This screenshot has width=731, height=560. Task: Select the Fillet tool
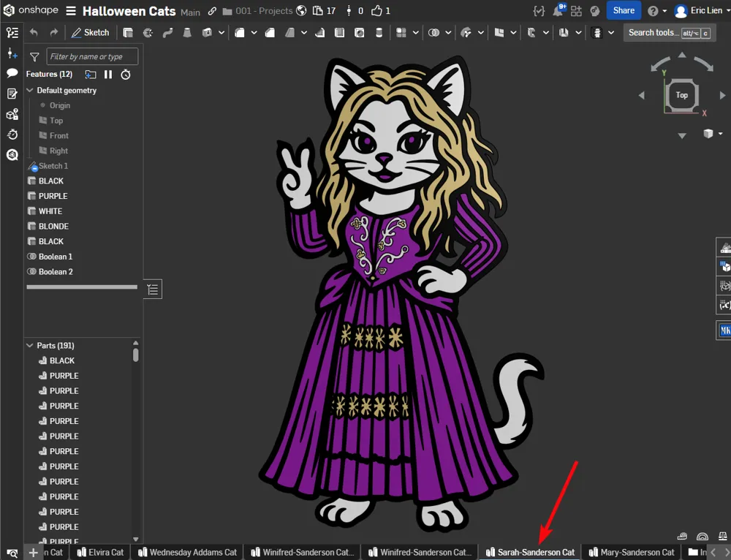click(240, 33)
